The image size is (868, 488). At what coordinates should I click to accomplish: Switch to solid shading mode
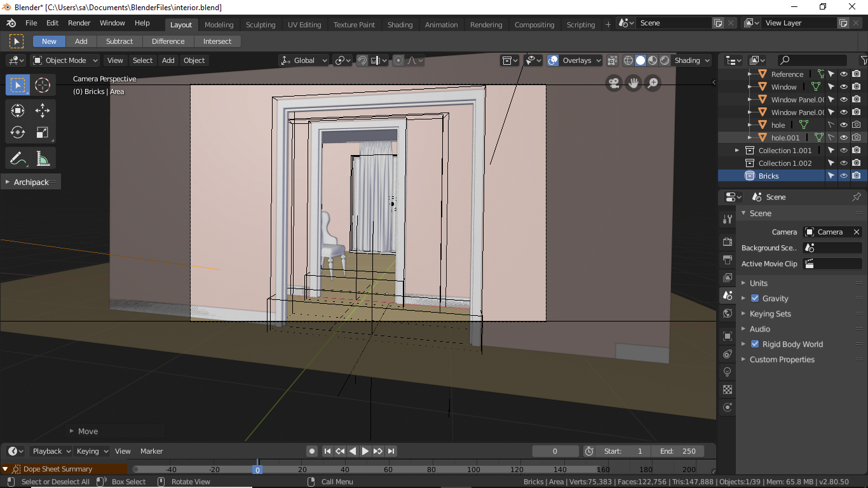tap(641, 60)
